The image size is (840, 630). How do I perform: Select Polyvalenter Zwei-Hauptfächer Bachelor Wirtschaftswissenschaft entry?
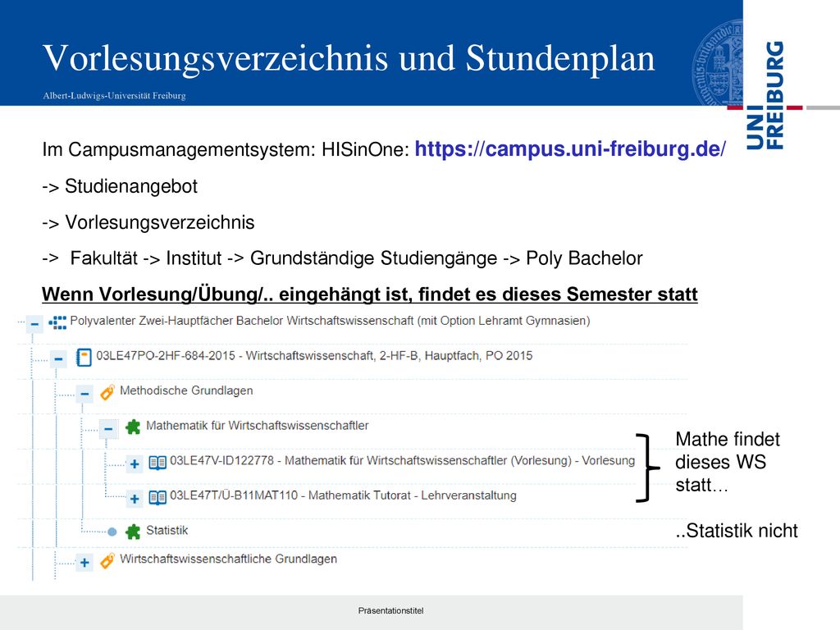[x=330, y=321]
